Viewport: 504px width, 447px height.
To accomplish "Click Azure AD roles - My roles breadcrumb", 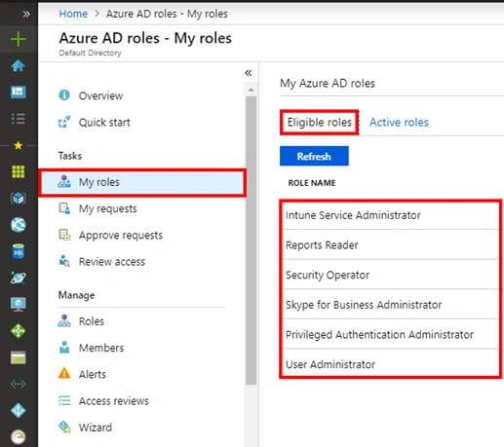I will pos(167,14).
